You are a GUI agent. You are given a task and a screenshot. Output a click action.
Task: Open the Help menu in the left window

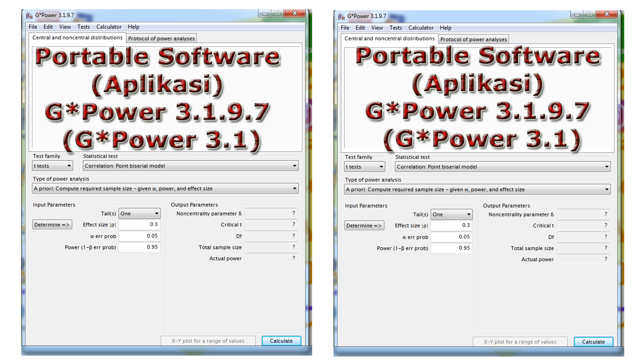tap(133, 27)
